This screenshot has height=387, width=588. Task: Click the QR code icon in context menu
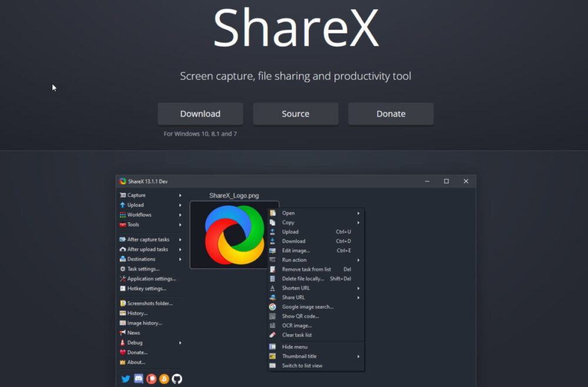(x=273, y=316)
